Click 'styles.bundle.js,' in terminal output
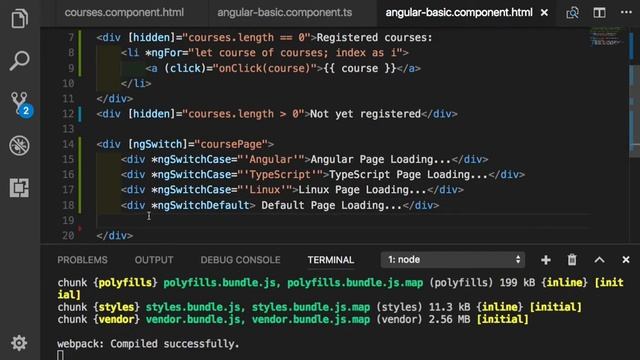 (196, 307)
